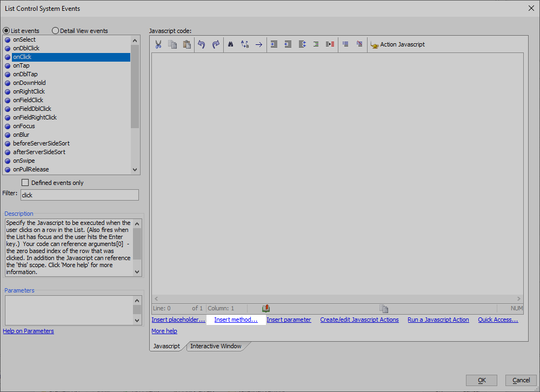
Task: Click the OK button
Action: click(x=482, y=380)
